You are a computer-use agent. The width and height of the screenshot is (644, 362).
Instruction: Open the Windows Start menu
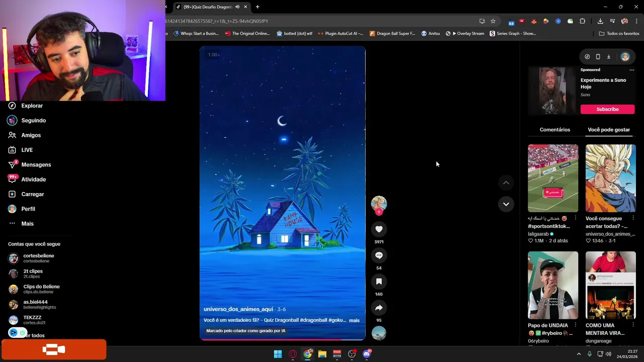pos(278,354)
